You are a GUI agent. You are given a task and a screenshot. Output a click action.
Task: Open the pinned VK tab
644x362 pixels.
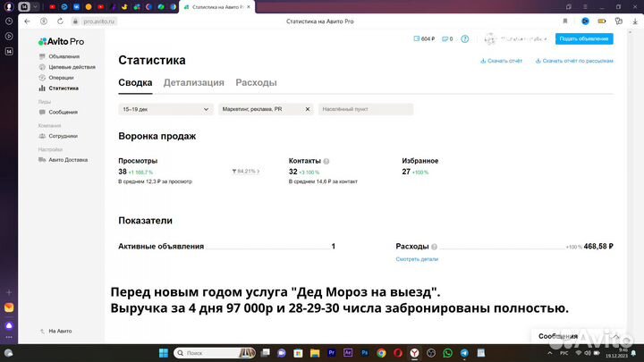point(76,7)
